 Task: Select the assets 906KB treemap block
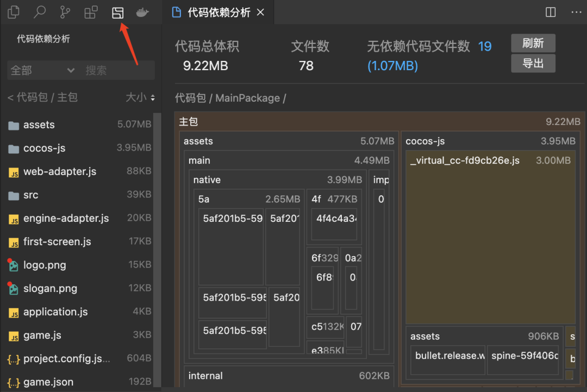pyautogui.click(x=484, y=336)
